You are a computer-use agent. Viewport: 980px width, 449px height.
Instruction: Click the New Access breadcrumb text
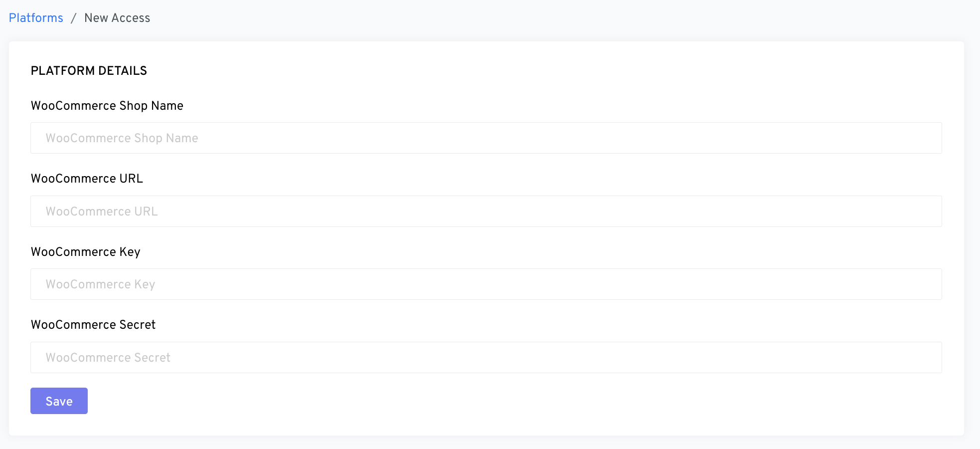(x=117, y=18)
